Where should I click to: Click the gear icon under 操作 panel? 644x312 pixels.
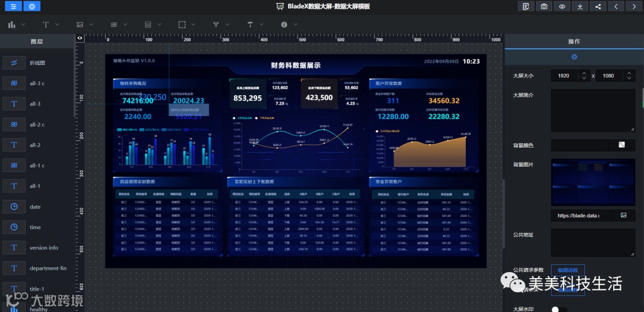(x=574, y=57)
